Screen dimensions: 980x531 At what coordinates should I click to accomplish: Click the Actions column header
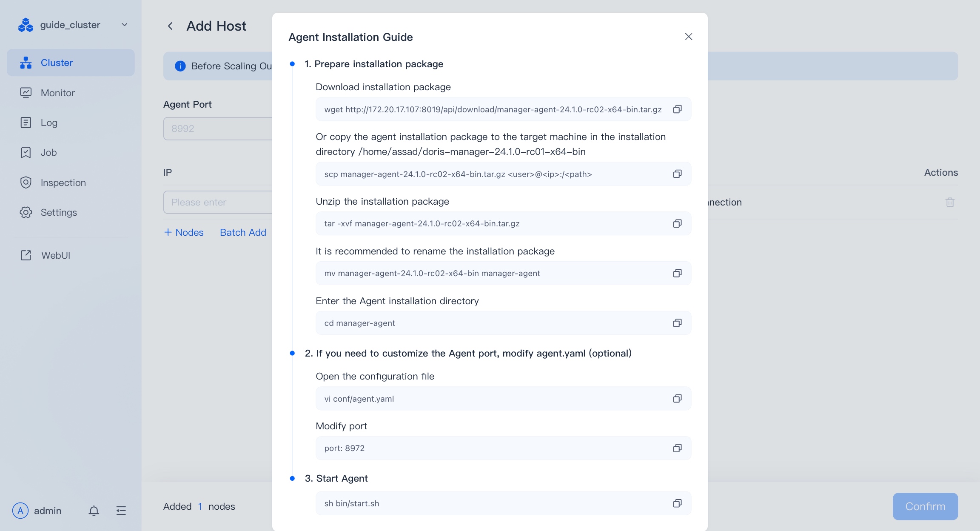pos(941,172)
